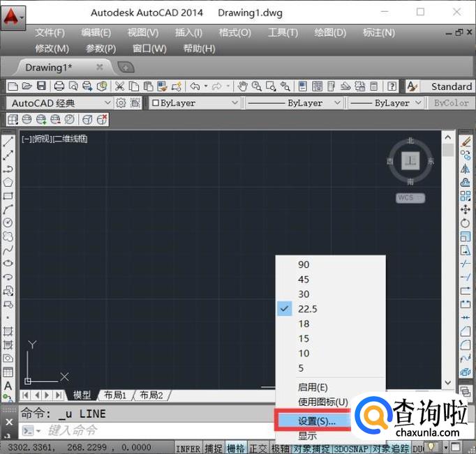Image resolution: width=476 pixels, height=454 pixels.
Task: Click the Pan hand icon
Action: coord(242,86)
